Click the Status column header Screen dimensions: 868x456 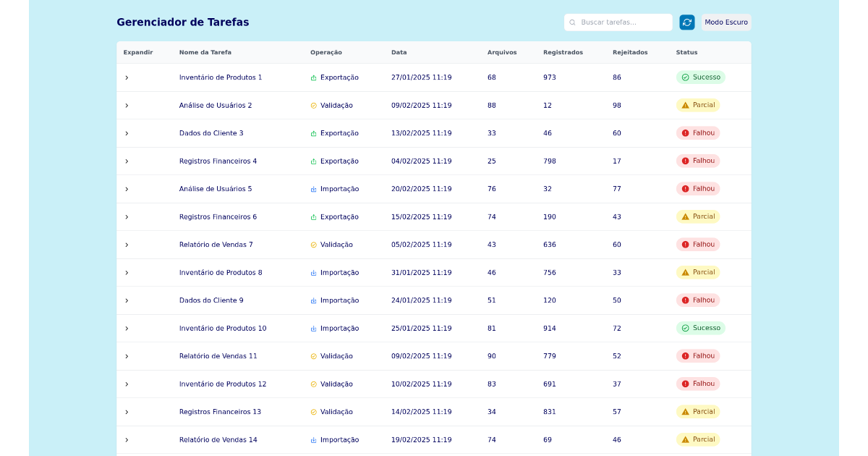point(686,52)
